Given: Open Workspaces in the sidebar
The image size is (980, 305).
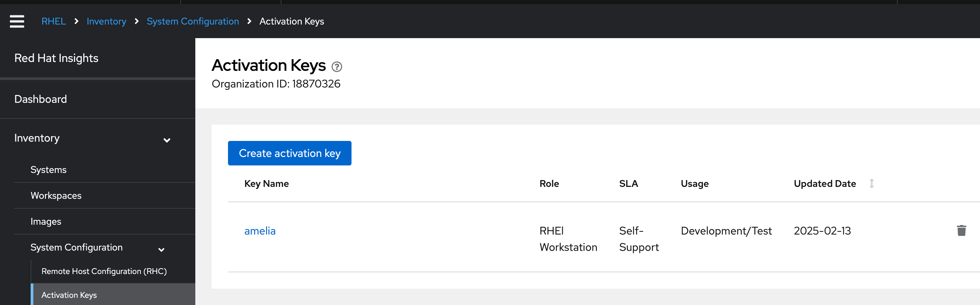Looking at the screenshot, I should tap(56, 195).
